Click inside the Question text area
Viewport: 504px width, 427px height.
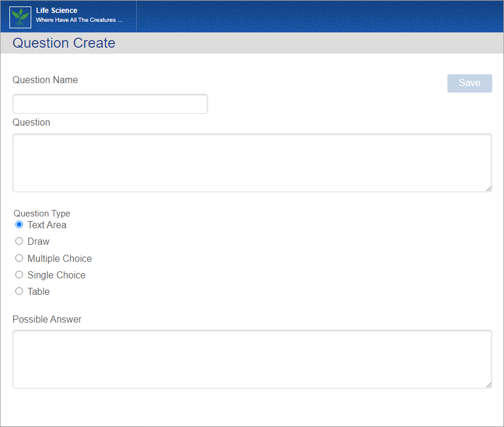click(252, 162)
